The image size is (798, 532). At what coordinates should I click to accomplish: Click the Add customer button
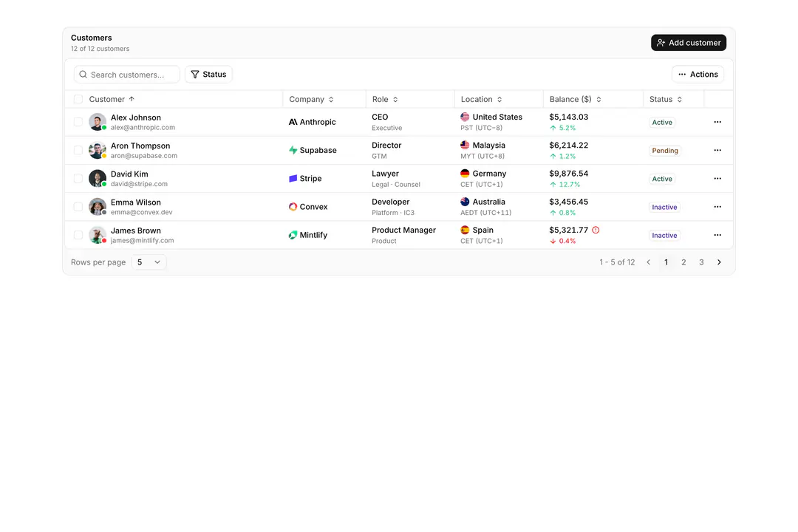tap(689, 43)
